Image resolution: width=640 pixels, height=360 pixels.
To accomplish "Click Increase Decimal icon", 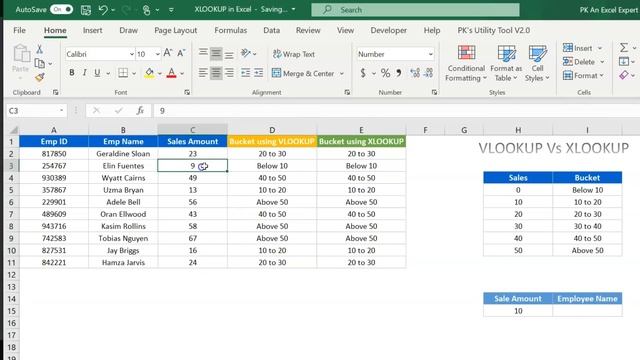I will [415, 73].
